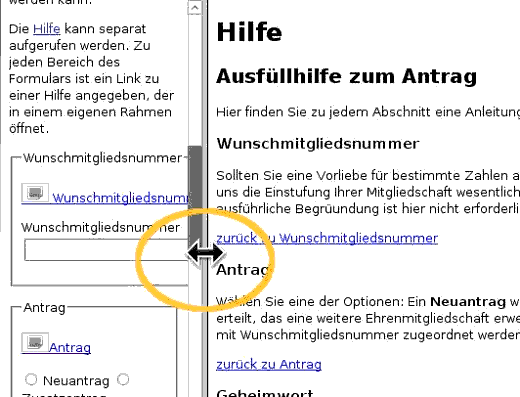The height and width of the screenshot is (397, 520).
Task: Click the 'Hilfe' main heading
Action: point(249,32)
